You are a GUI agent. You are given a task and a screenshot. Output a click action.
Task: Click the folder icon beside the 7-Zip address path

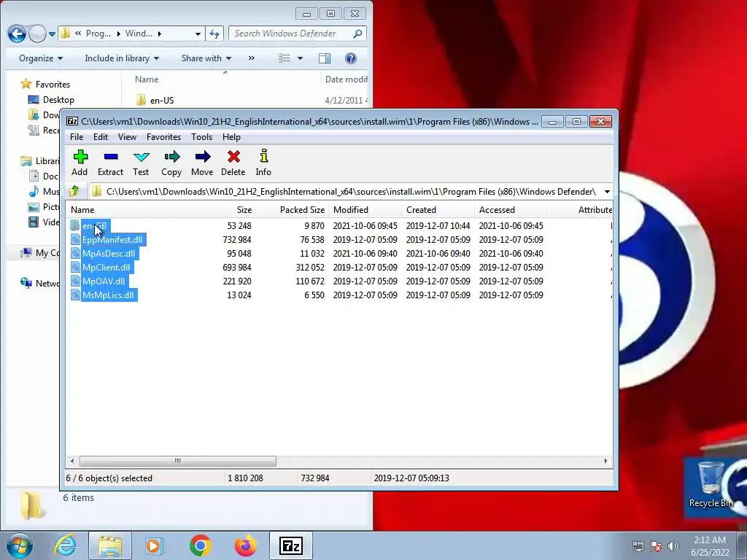(97, 192)
